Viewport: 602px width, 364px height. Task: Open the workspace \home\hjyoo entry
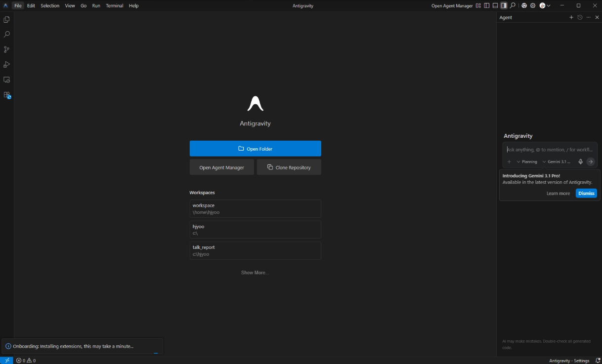(x=255, y=208)
